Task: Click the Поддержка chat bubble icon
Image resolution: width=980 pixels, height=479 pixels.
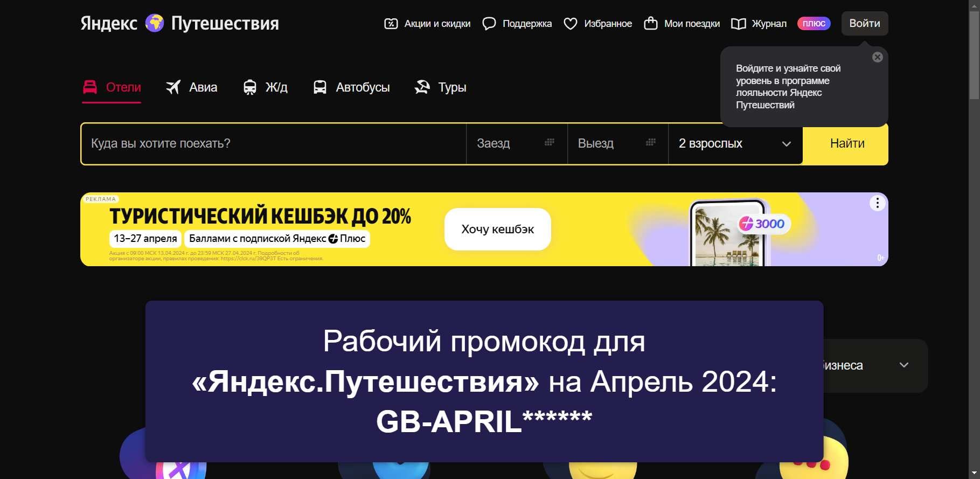Action: pos(489,24)
